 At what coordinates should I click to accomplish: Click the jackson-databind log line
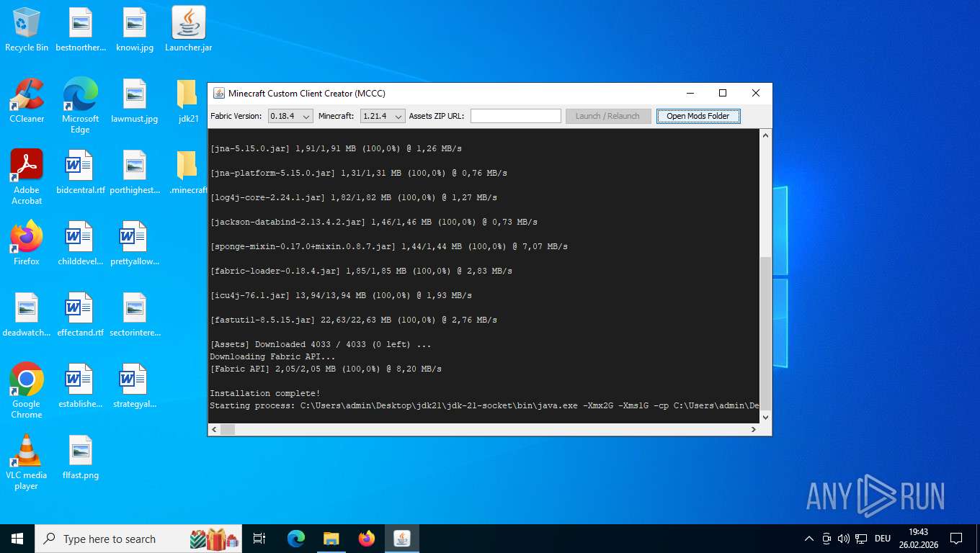[x=373, y=222]
